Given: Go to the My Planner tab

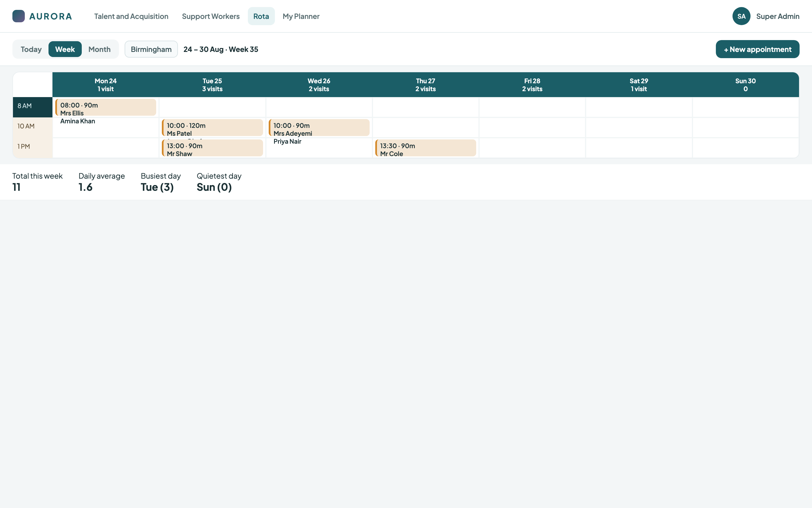Looking at the screenshot, I should (301, 16).
